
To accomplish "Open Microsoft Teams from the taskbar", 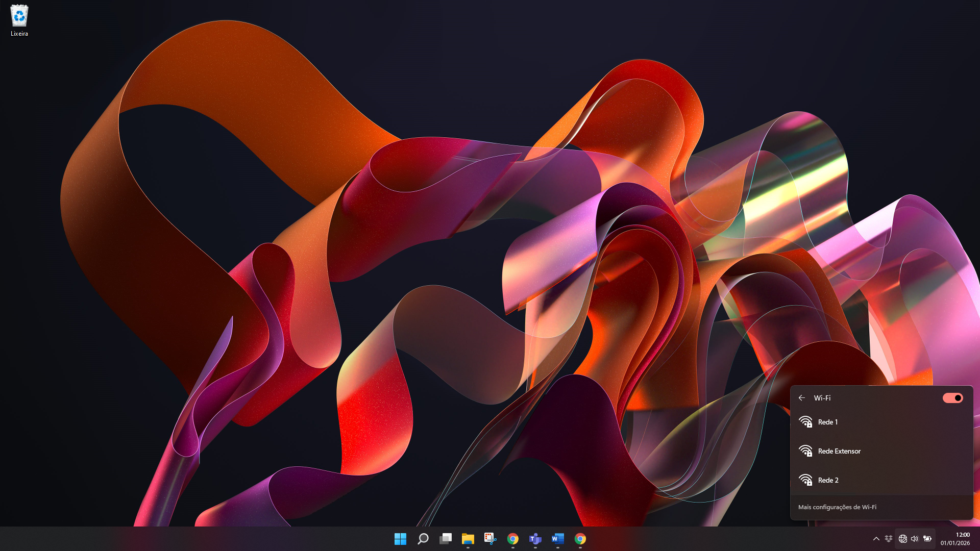I will [535, 539].
